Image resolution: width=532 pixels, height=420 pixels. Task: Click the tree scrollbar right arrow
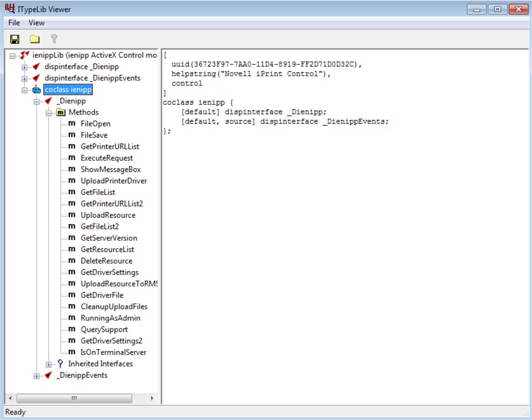(152, 398)
